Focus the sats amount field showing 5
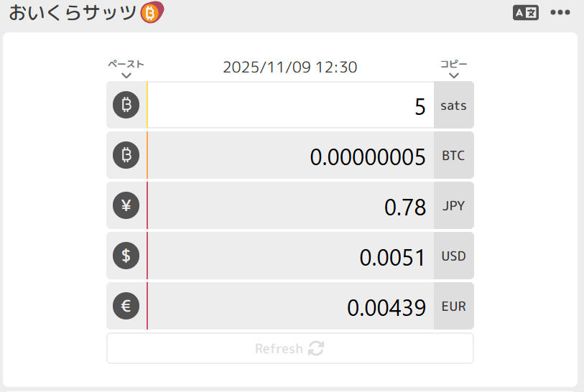584x392 pixels. click(290, 106)
